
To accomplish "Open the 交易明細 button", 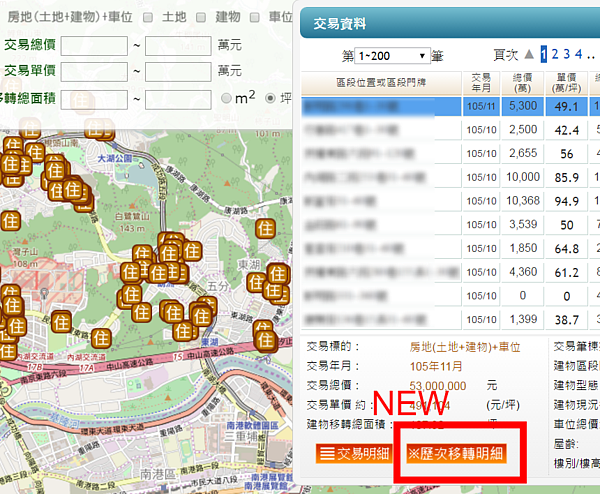I will (354, 454).
